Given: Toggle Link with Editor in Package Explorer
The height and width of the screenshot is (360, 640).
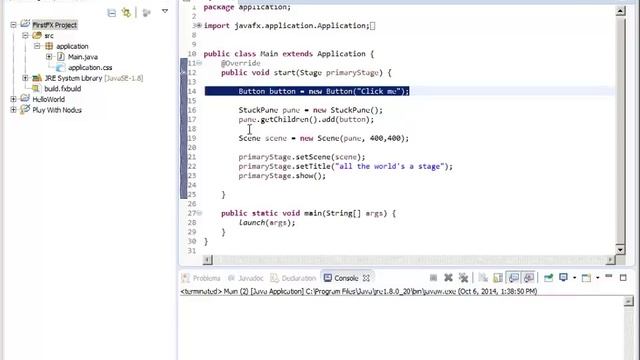Looking at the screenshot, I should (127, 13).
